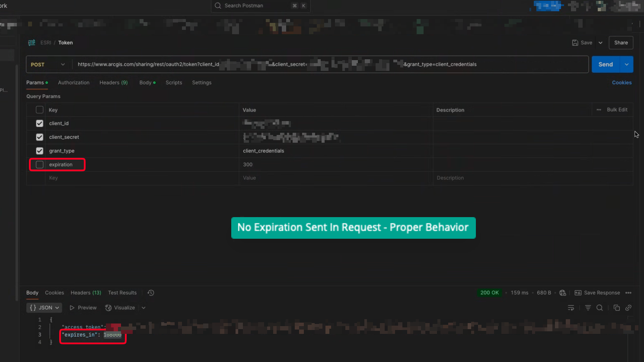Open the response history clock icon
Image resolution: width=644 pixels, height=362 pixels.
(151, 293)
